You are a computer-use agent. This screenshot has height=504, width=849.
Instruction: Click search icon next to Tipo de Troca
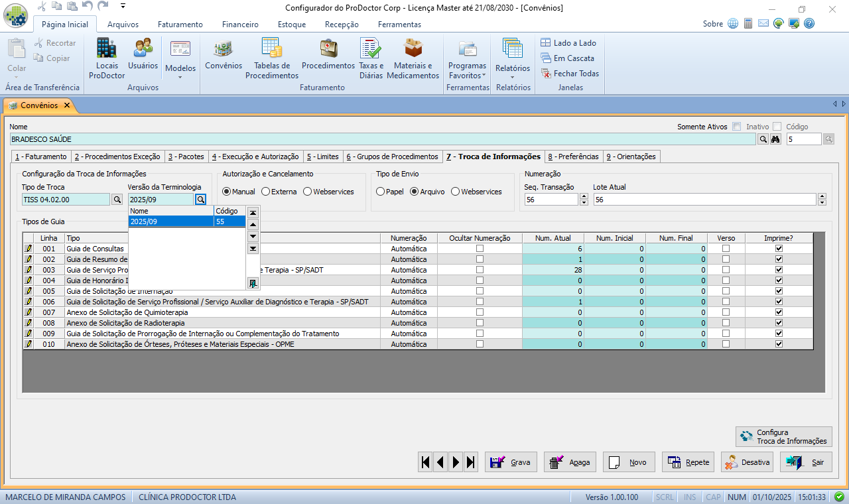(x=117, y=199)
